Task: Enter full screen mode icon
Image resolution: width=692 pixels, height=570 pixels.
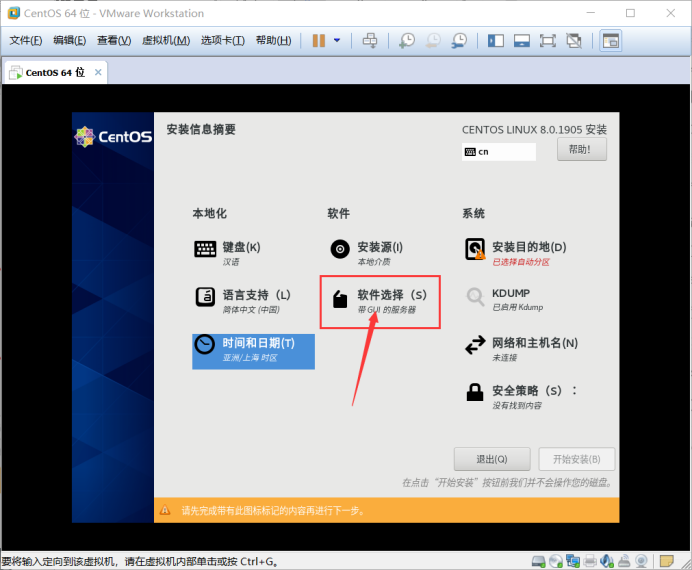Action: pyautogui.click(x=548, y=41)
